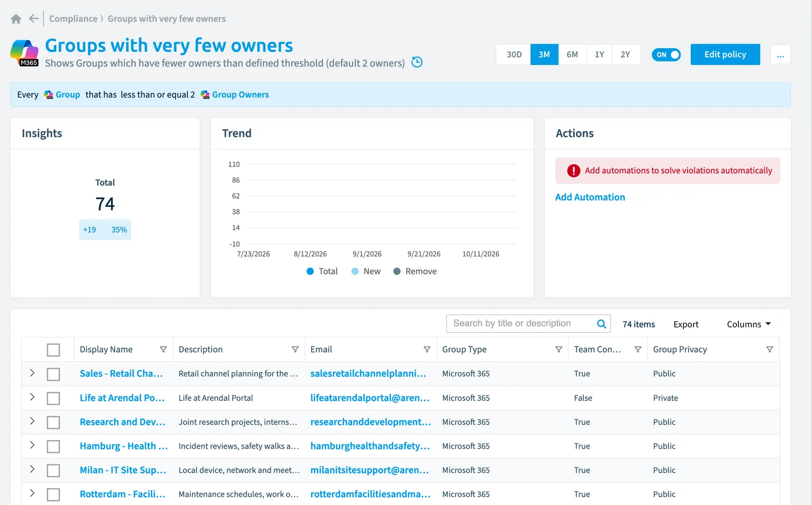Click the M365 app logo
This screenshot has width=812, height=505.
24,53
